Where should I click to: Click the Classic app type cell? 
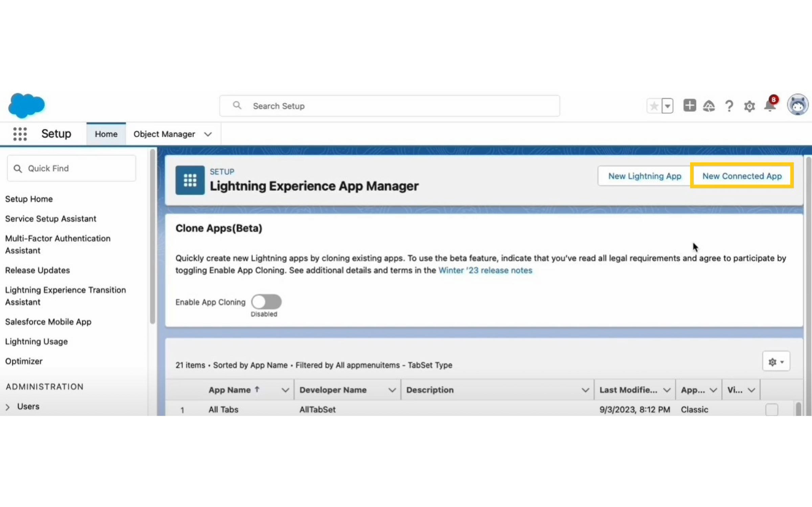pos(695,410)
